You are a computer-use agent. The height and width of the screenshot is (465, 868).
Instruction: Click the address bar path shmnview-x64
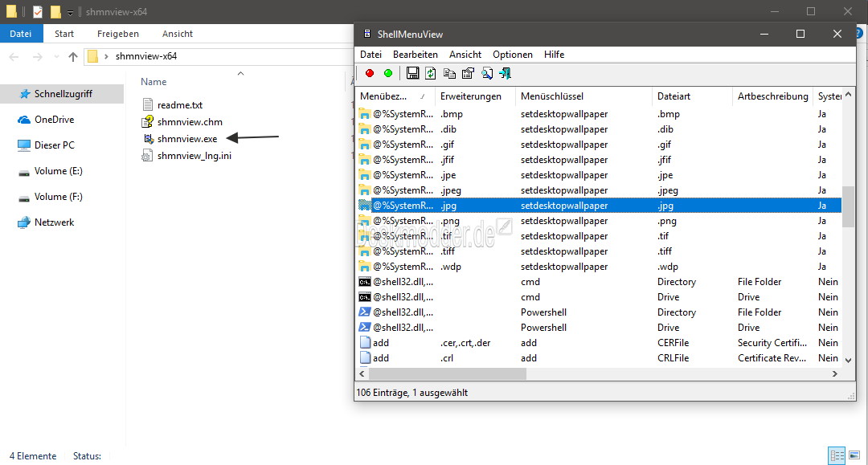[x=146, y=56]
